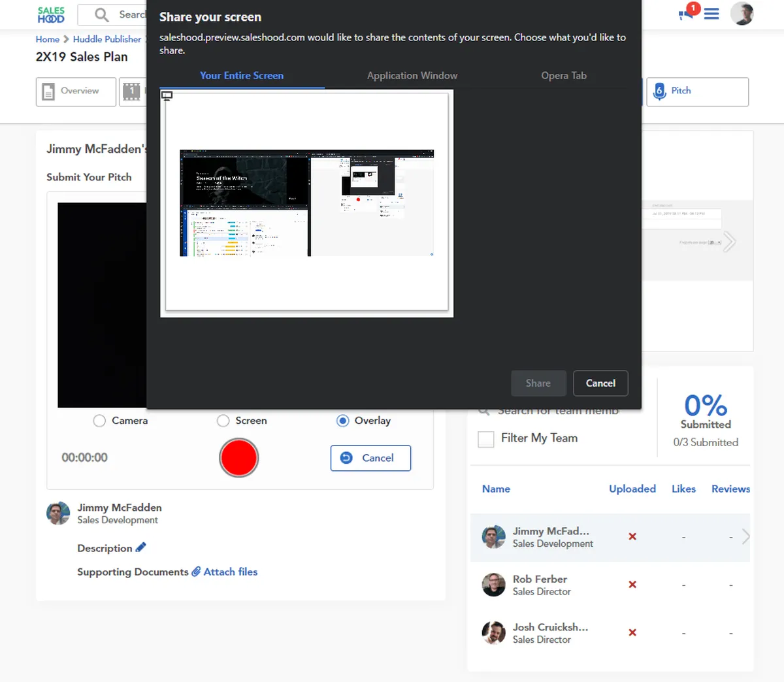Select the Screen radio option
Screen dimensions: 784x682
click(223, 421)
